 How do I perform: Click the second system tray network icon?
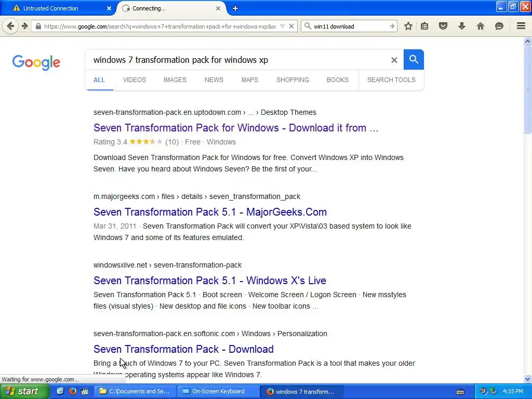[x=493, y=392]
